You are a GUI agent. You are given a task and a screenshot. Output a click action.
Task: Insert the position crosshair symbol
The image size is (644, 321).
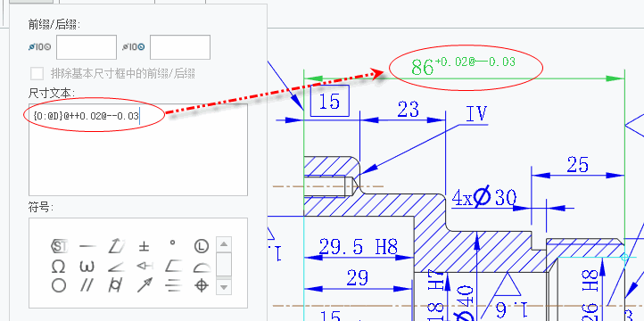(202, 285)
